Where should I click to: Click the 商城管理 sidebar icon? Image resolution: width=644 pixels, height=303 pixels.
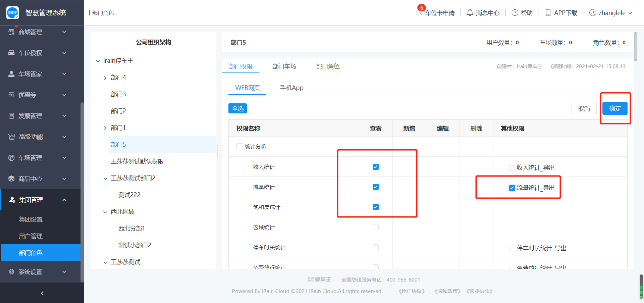(x=11, y=32)
